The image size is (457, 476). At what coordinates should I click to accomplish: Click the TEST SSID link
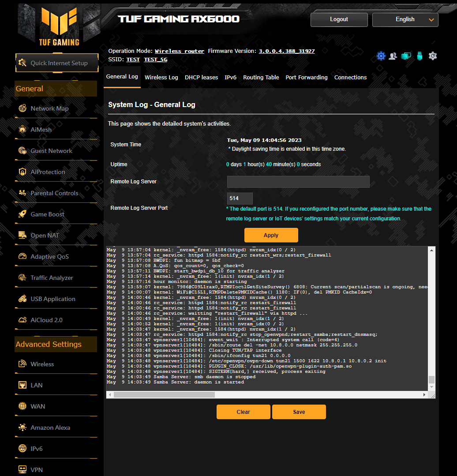click(x=133, y=59)
